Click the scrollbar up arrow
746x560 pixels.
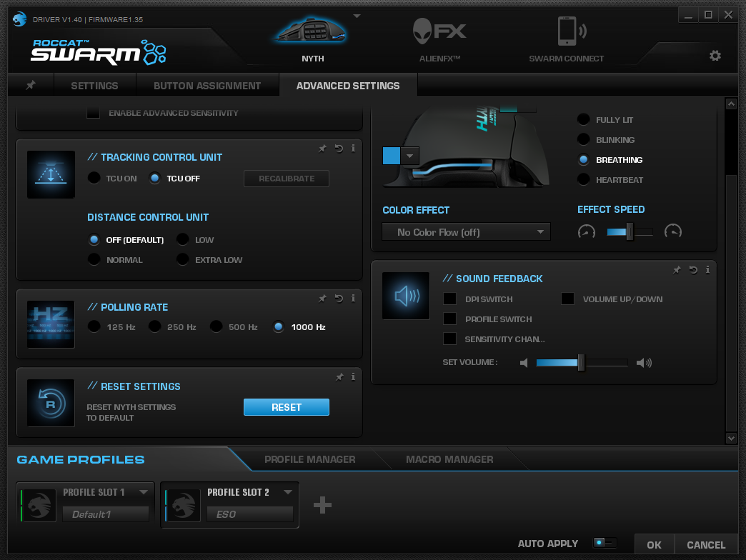click(x=731, y=104)
